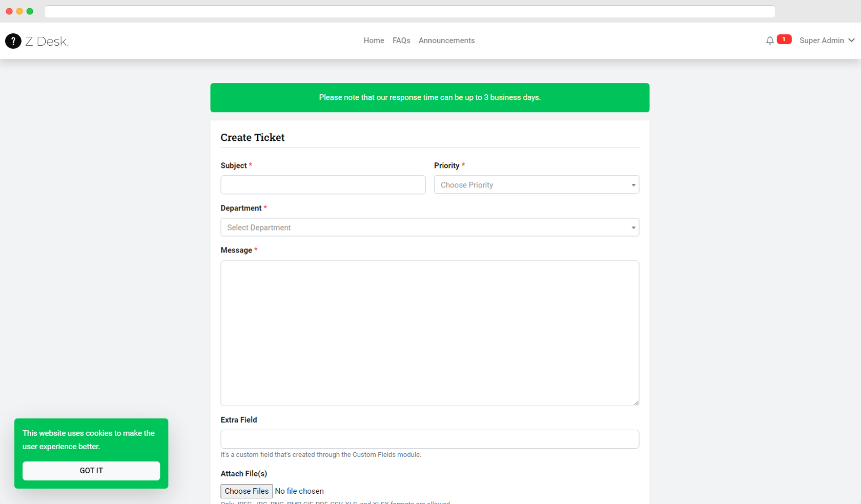Dismiss the cookie notice with GOT IT
The height and width of the screenshot is (504, 861).
coord(91,470)
